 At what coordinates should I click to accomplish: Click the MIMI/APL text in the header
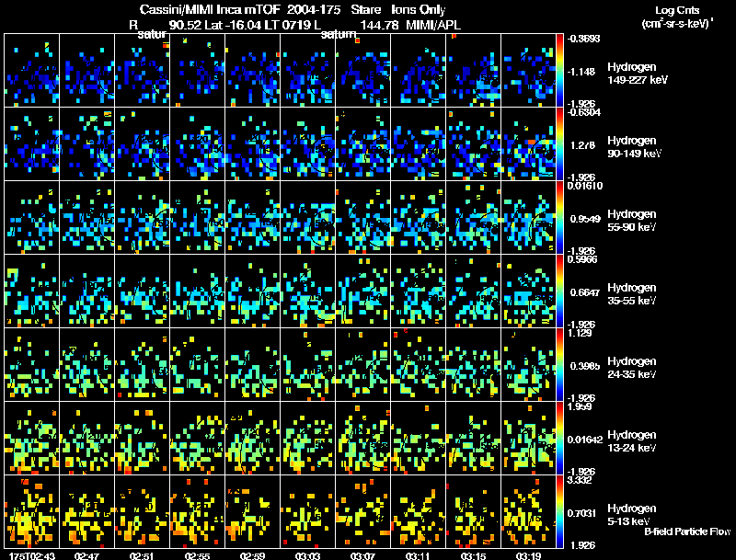[x=433, y=25]
